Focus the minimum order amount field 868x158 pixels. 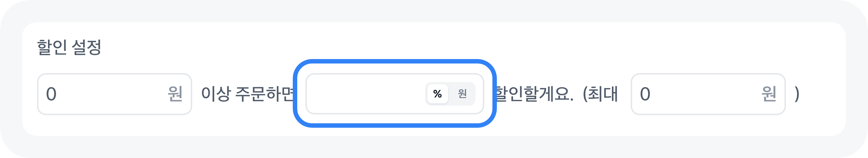107,94
